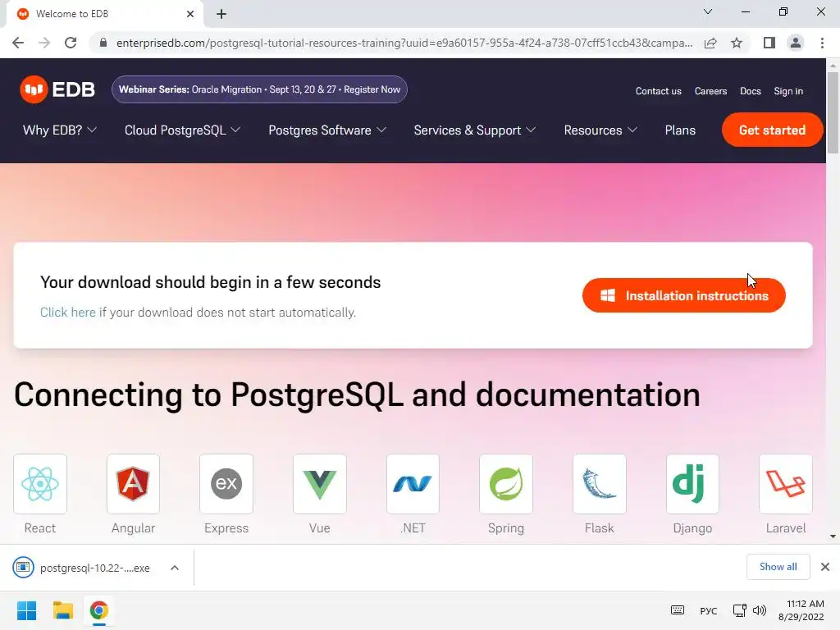Open the Spring framework icon
The height and width of the screenshot is (630, 840).
point(506,484)
